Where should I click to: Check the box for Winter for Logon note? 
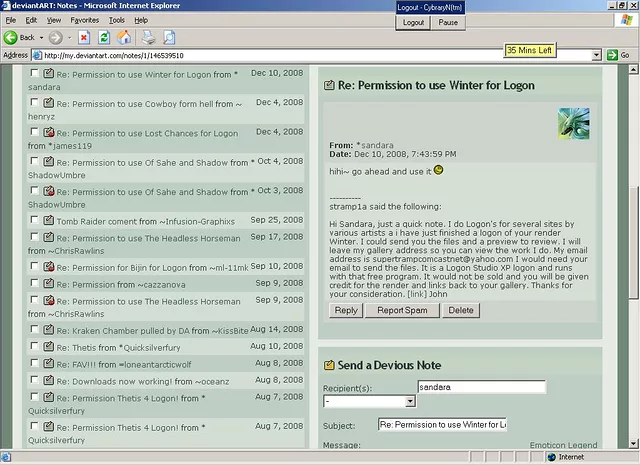(35, 73)
